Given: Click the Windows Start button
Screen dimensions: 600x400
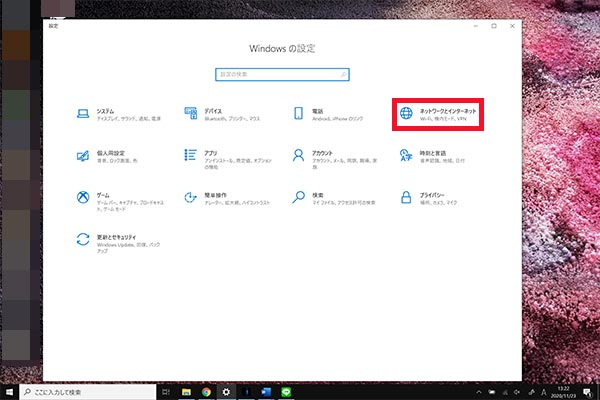Looking at the screenshot, I should coord(9,392).
